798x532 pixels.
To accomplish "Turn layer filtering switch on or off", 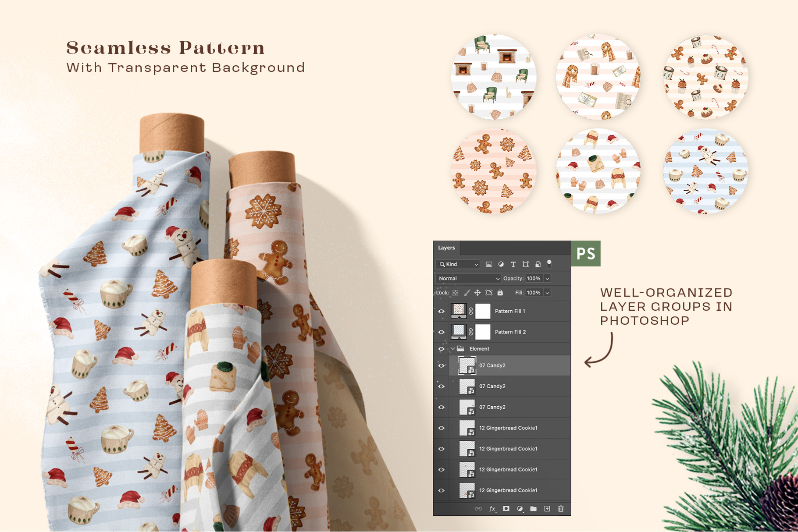I will (549, 264).
